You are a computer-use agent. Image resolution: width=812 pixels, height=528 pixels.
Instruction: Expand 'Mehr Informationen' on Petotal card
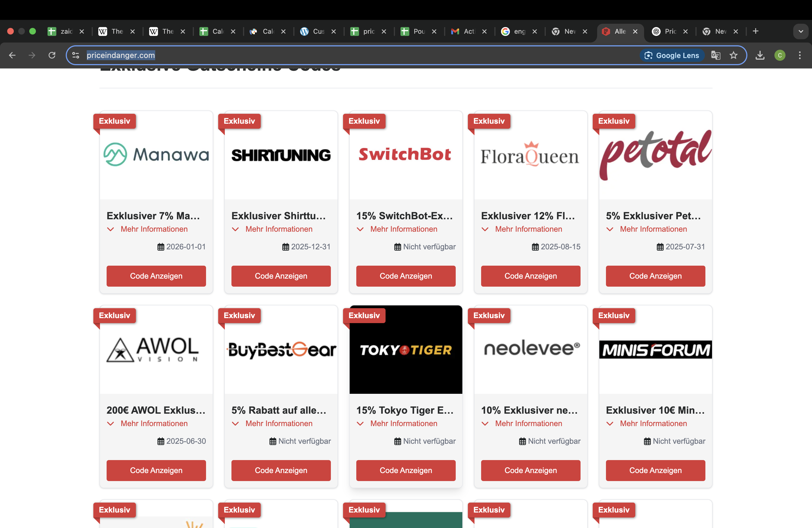(647, 229)
